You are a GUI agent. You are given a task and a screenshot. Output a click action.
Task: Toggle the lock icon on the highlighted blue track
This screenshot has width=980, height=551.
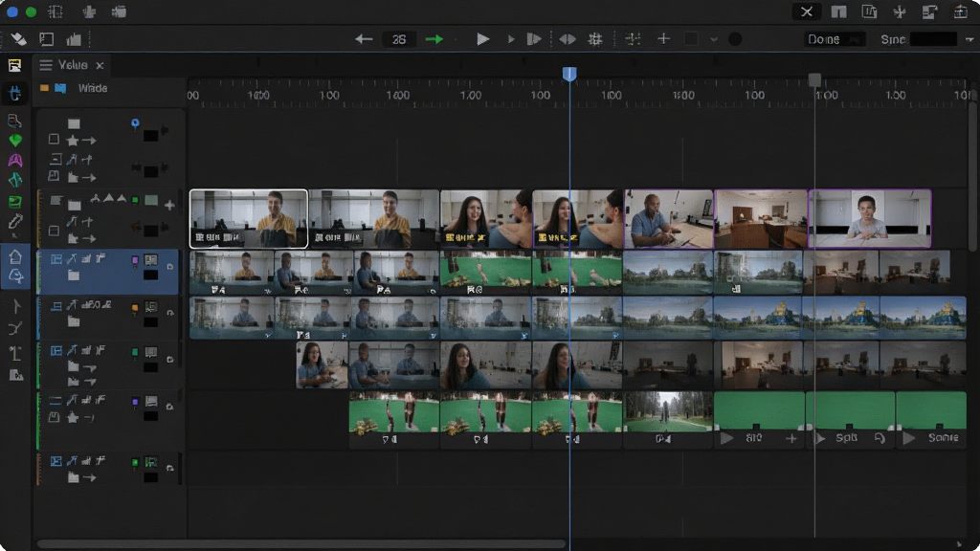coord(170,267)
